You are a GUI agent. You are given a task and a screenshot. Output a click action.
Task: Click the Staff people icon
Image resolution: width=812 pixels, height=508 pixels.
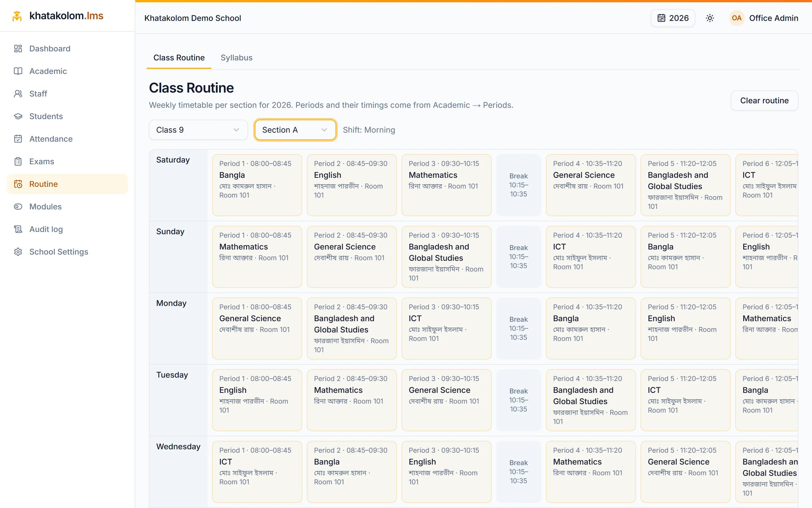coord(18,94)
